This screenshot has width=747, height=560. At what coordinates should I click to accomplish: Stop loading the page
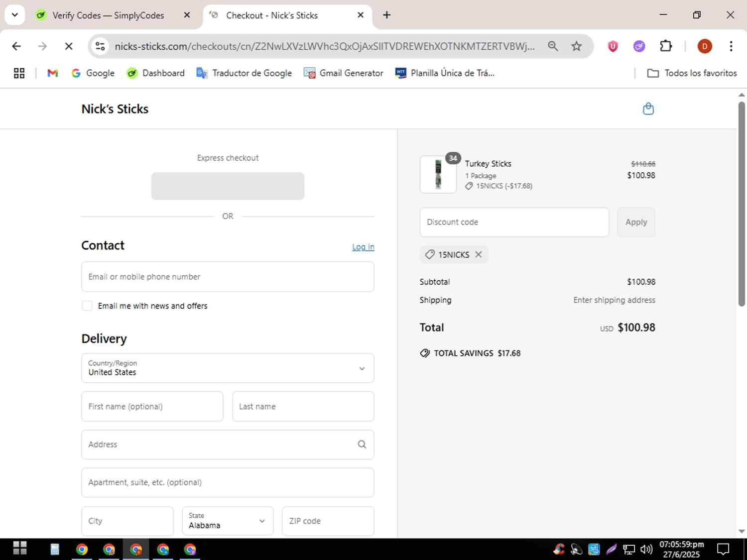pos(69,46)
